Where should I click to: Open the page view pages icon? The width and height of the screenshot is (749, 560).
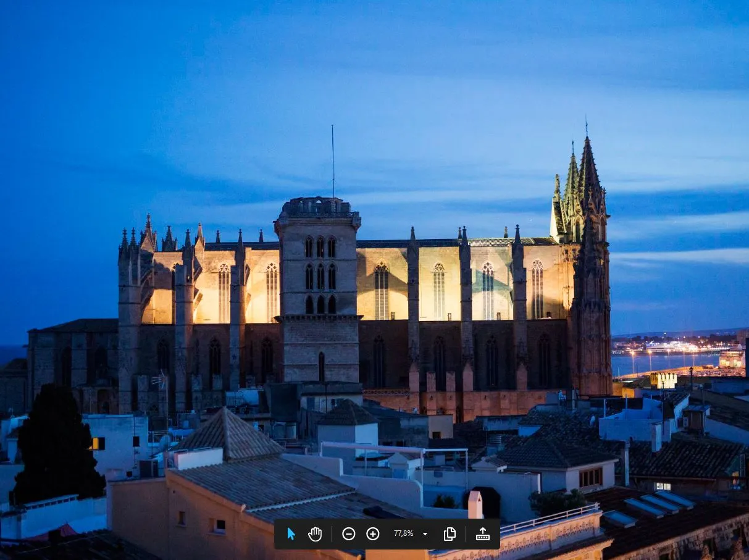tap(450, 534)
